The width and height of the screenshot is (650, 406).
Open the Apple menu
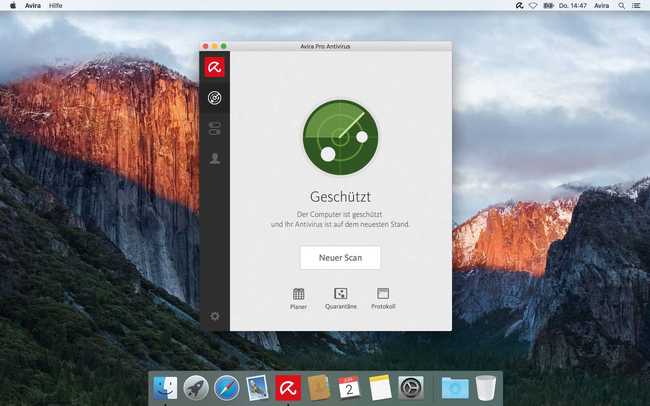pyautogui.click(x=13, y=5)
